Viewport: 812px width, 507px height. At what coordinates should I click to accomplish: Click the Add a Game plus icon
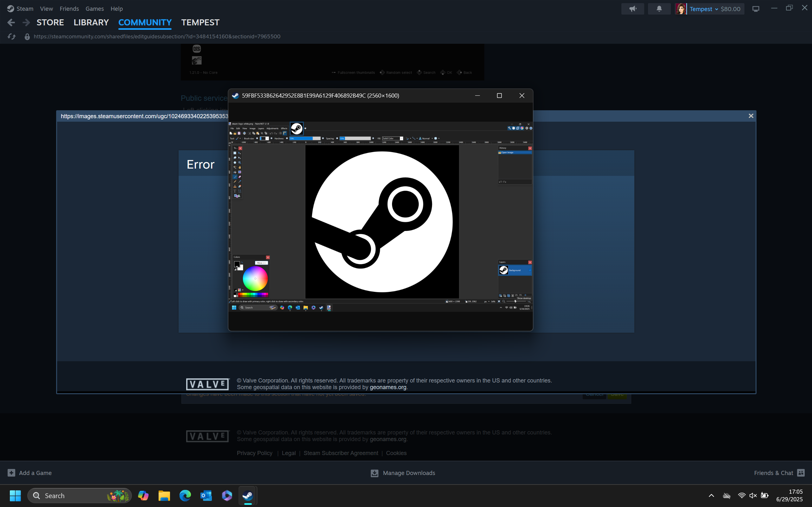(11, 473)
